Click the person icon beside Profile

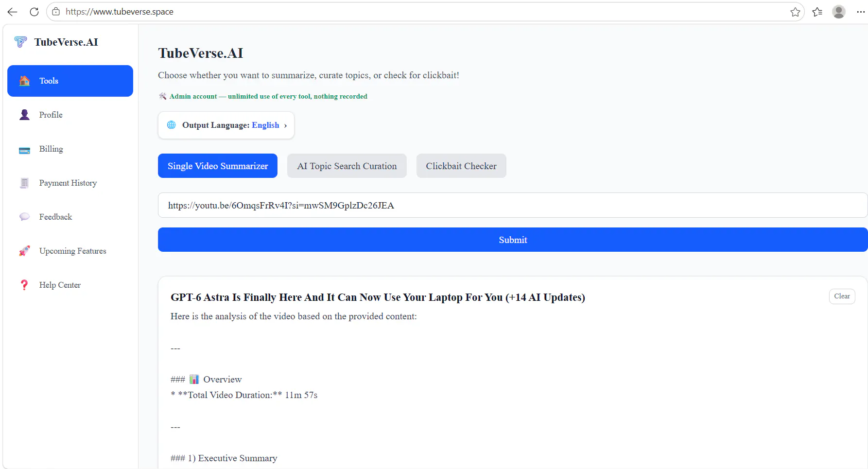point(24,115)
